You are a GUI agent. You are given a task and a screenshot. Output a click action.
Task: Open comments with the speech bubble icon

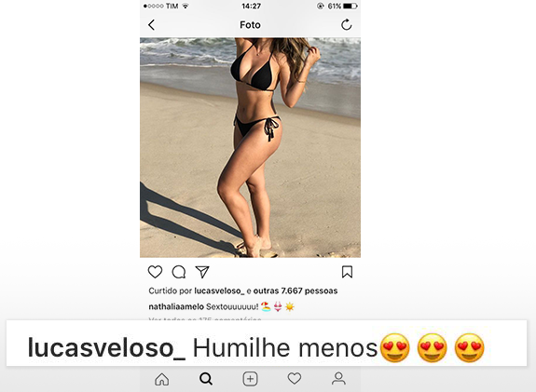point(179,272)
